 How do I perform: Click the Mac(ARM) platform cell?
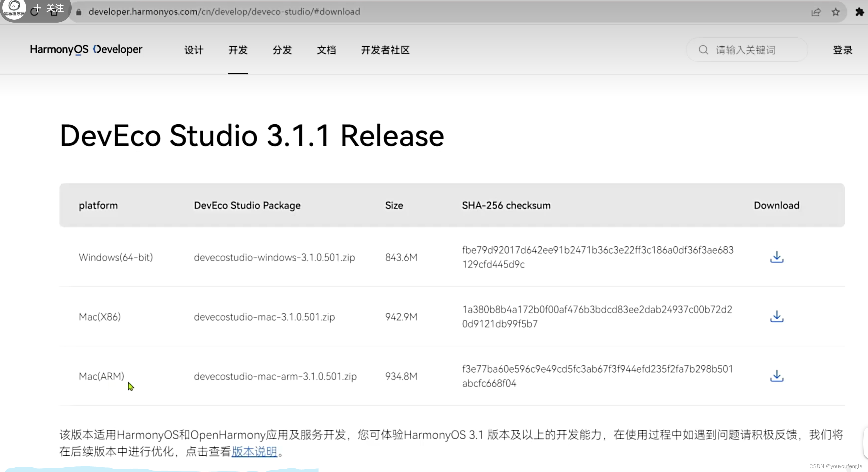pos(101,376)
